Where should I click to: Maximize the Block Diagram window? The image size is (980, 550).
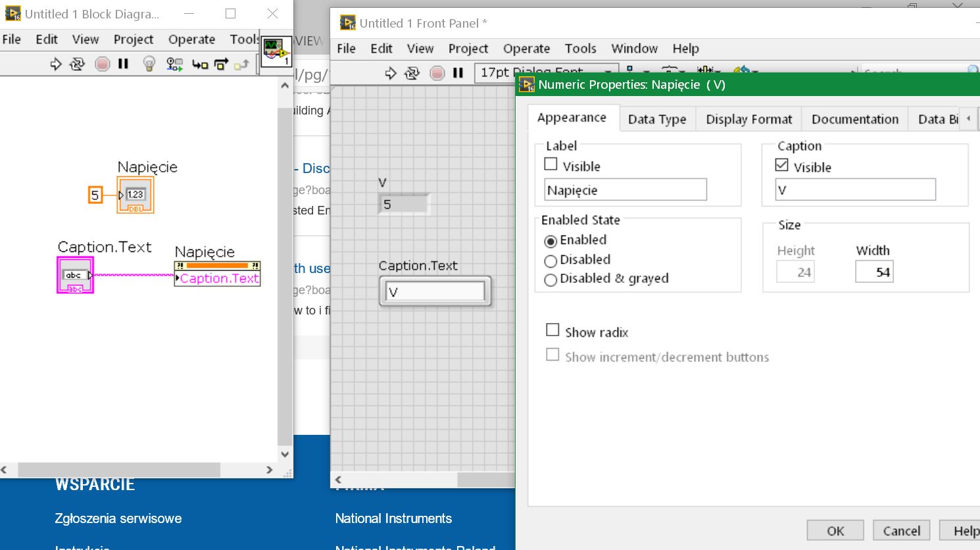(x=230, y=13)
